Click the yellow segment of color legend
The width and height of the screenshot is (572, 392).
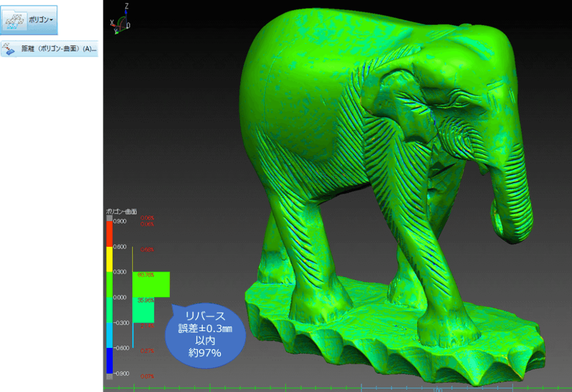tap(109, 259)
